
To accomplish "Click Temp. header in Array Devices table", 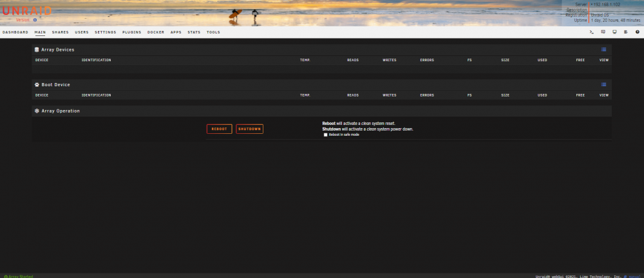I will pyautogui.click(x=305, y=60).
